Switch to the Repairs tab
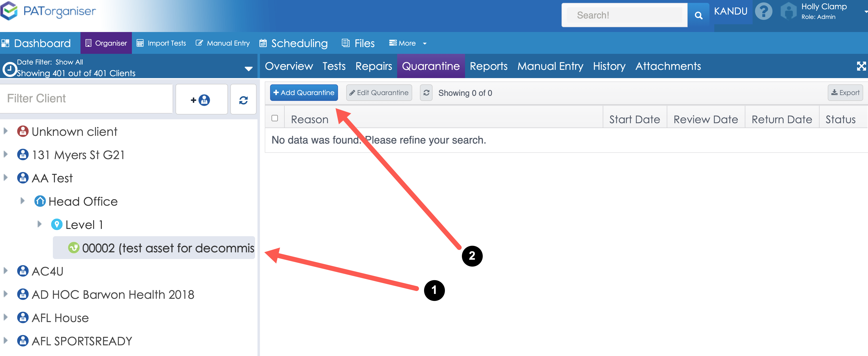The width and height of the screenshot is (868, 356). [x=373, y=66]
